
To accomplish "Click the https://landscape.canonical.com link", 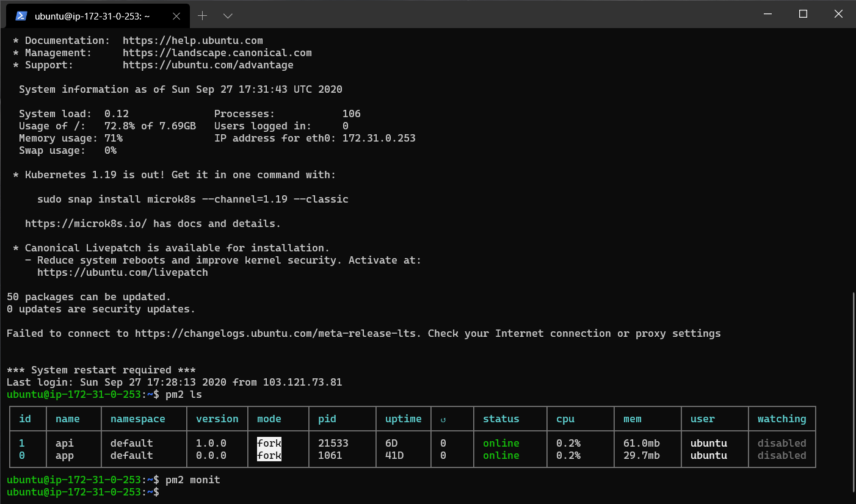I will point(217,53).
